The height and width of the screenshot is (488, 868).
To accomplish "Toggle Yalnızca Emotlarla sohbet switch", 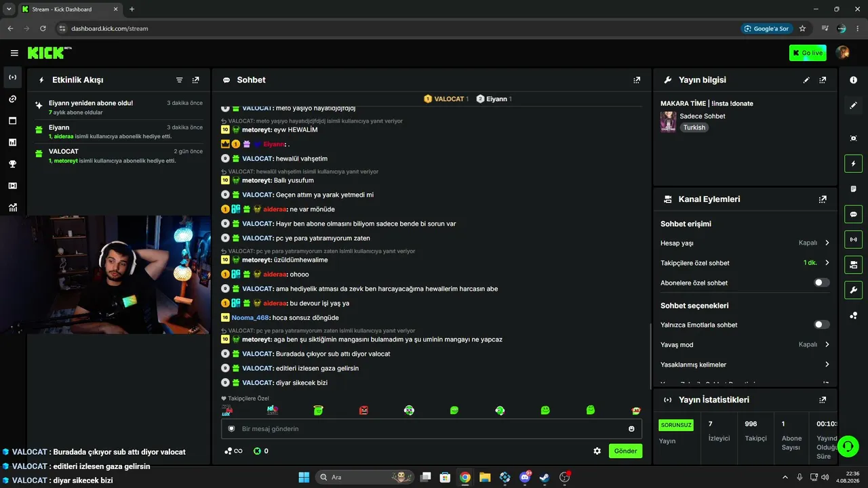I will click(x=821, y=325).
